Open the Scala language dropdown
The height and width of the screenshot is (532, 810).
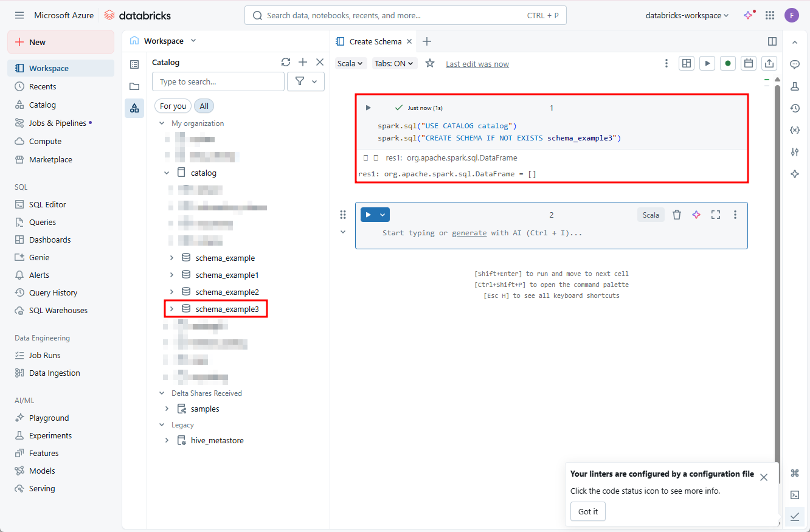coord(350,63)
